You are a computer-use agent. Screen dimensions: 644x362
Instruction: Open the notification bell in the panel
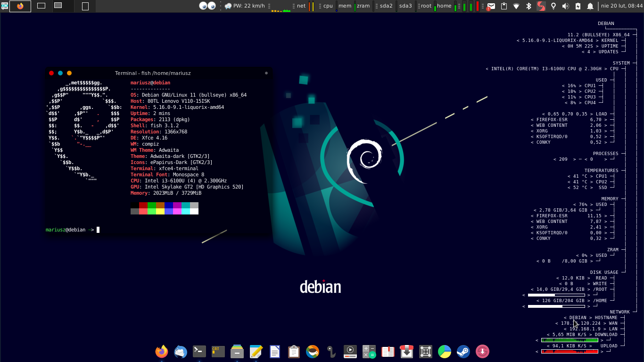tap(590, 6)
